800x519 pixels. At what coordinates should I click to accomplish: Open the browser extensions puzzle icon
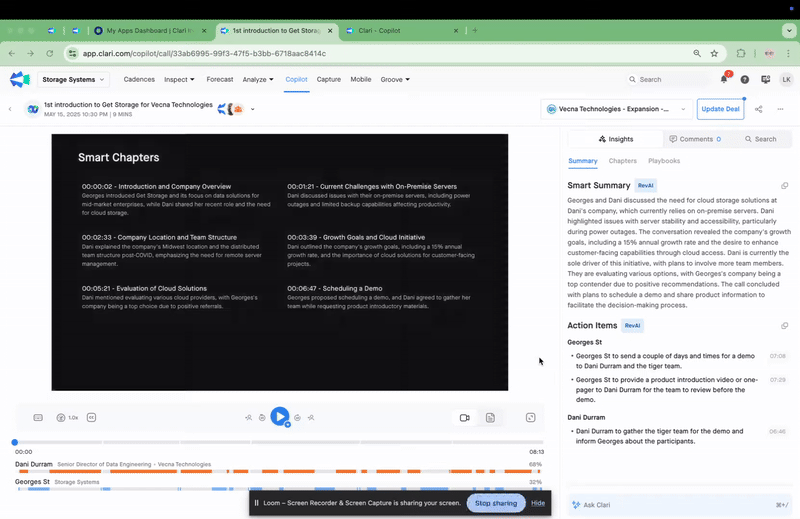pyautogui.click(x=741, y=53)
